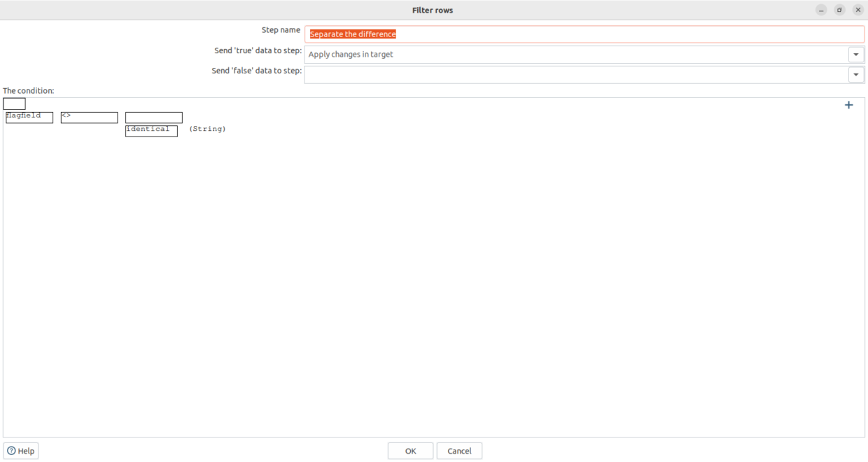Open the Send 'false' data to step dropdown
The width and height of the screenshot is (868, 462).
tap(855, 74)
